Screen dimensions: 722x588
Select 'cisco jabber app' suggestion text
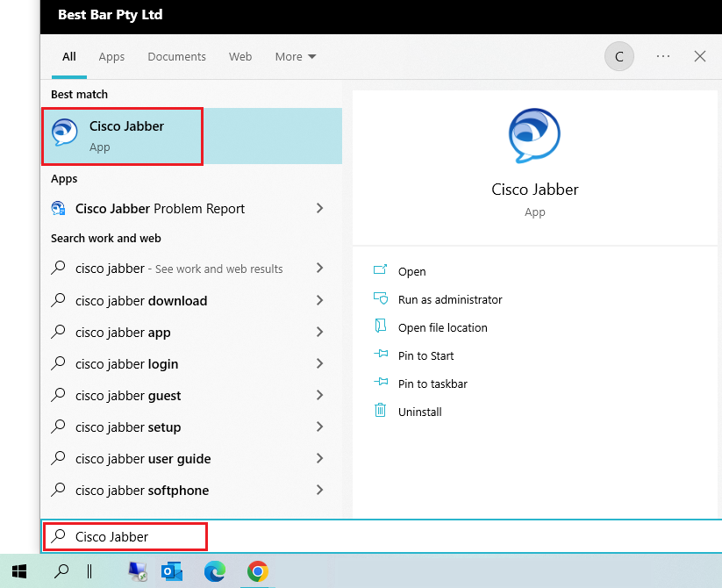(x=123, y=333)
